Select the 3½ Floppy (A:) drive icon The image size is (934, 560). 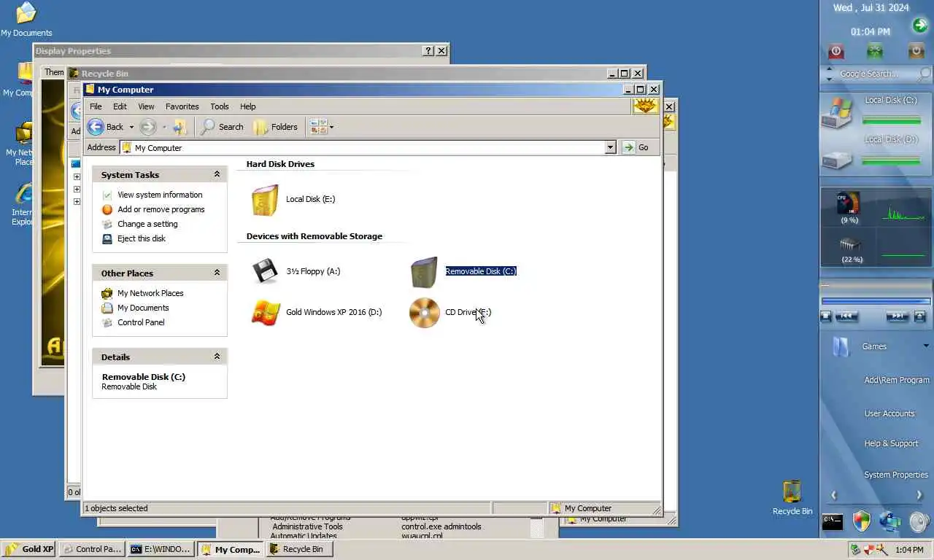[265, 271]
